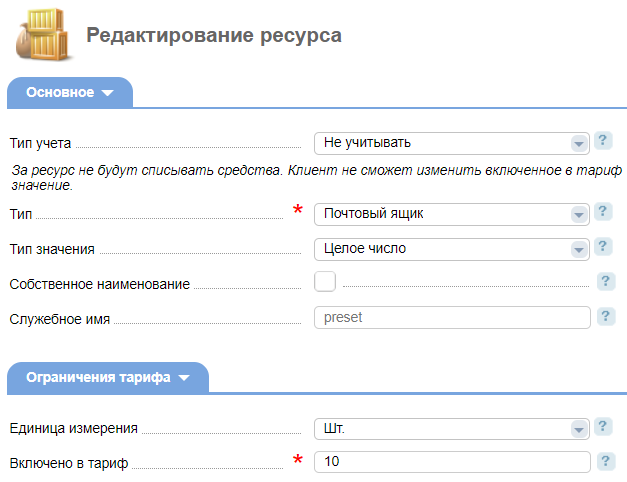Click arrow on Основное tab

[108, 93]
